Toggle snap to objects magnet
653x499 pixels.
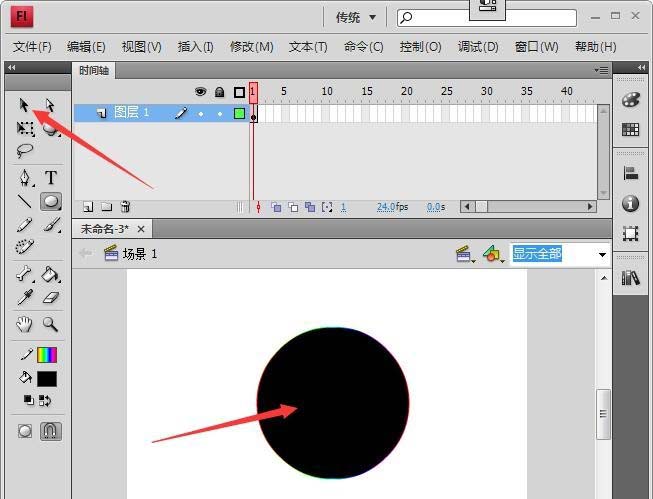[51, 431]
